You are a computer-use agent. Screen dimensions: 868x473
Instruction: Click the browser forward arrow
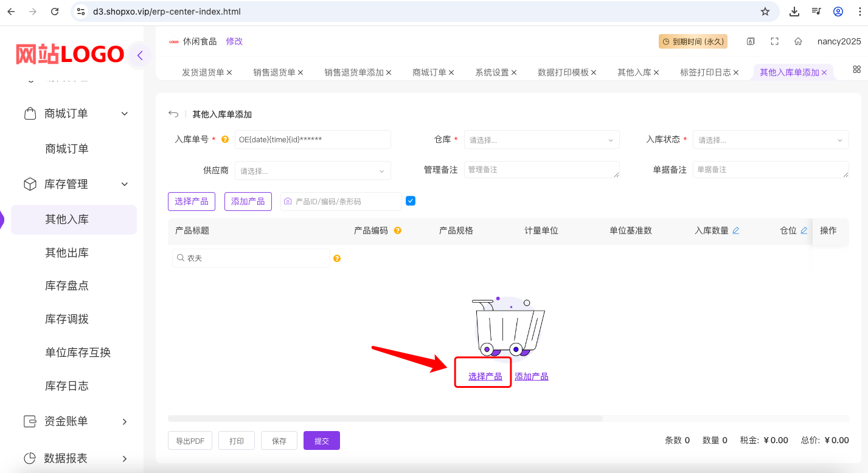click(33, 12)
